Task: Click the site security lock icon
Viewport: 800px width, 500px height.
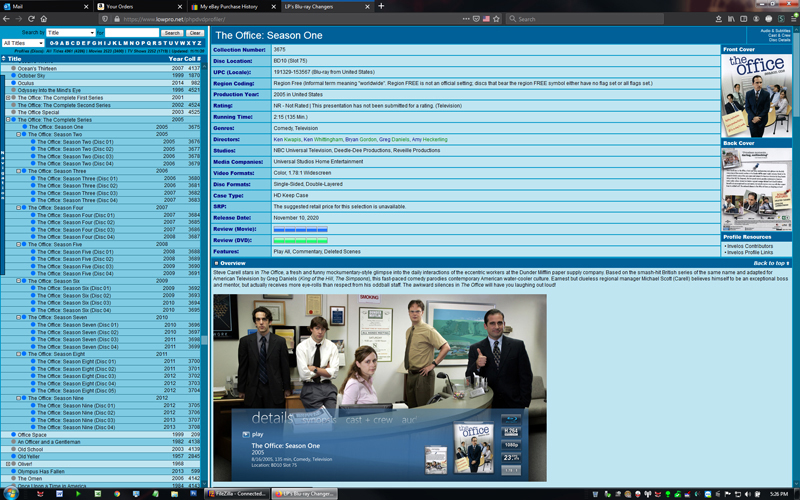Action: coord(117,19)
